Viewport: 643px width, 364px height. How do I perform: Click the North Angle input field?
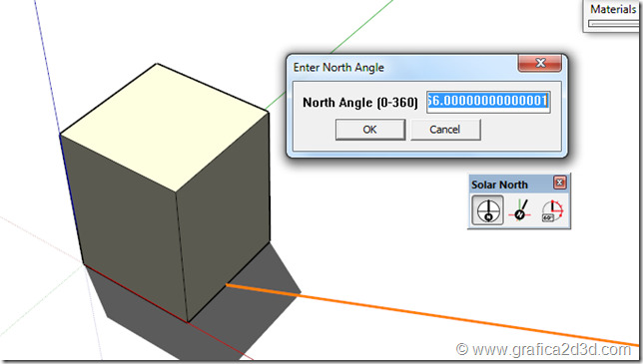[488, 102]
